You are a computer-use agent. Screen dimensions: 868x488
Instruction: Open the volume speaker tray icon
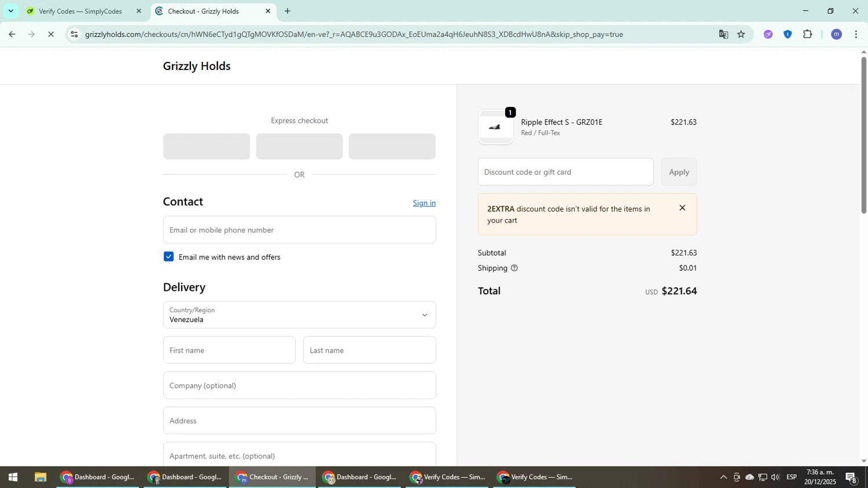(775, 478)
